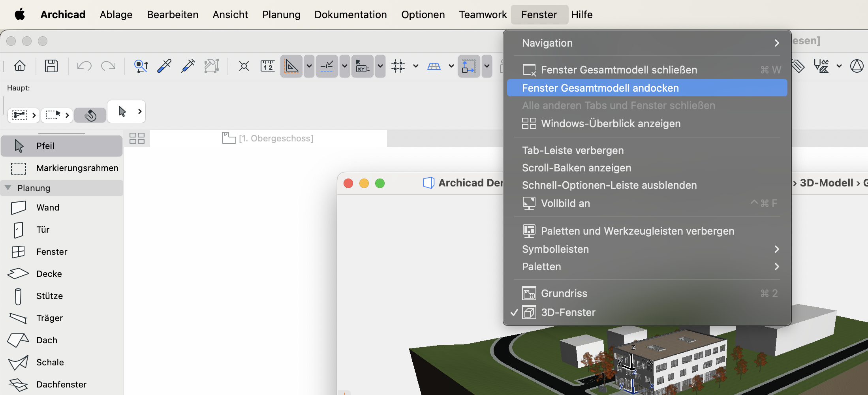Click the compass circle icon at right
868x395 pixels.
point(857,66)
